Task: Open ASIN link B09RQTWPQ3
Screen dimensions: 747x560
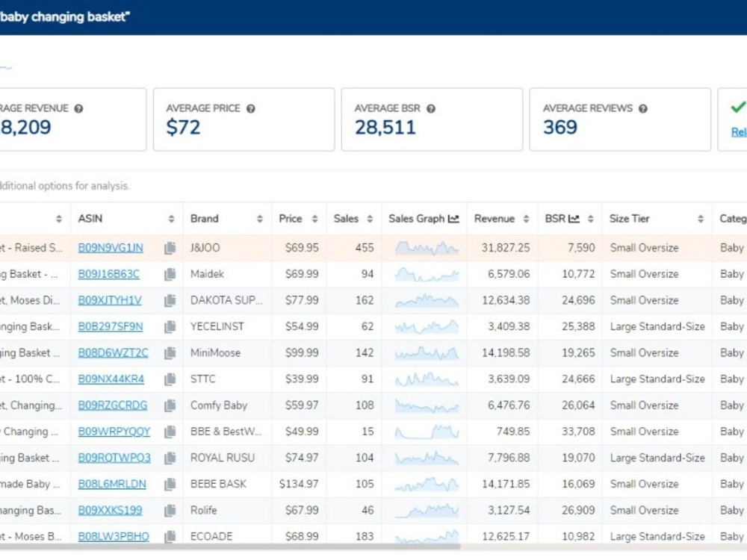Action: point(114,458)
